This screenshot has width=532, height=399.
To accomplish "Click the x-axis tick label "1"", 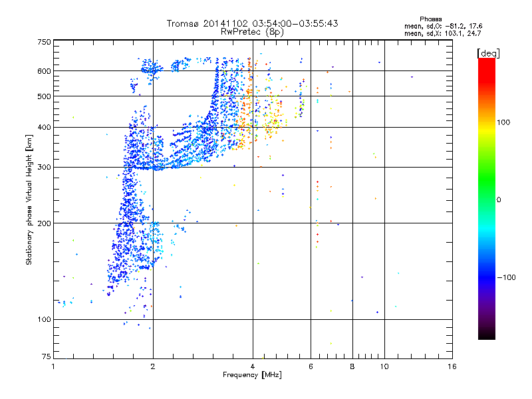I will pyautogui.click(x=53, y=366).
